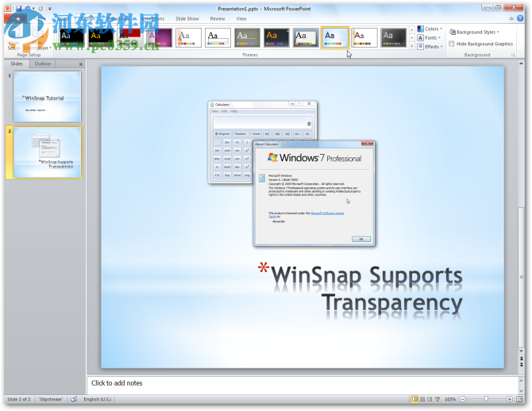This screenshot has height=411, width=532.
Task: Minimize the ribbon using the caret icon
Action: pos(511,19)
